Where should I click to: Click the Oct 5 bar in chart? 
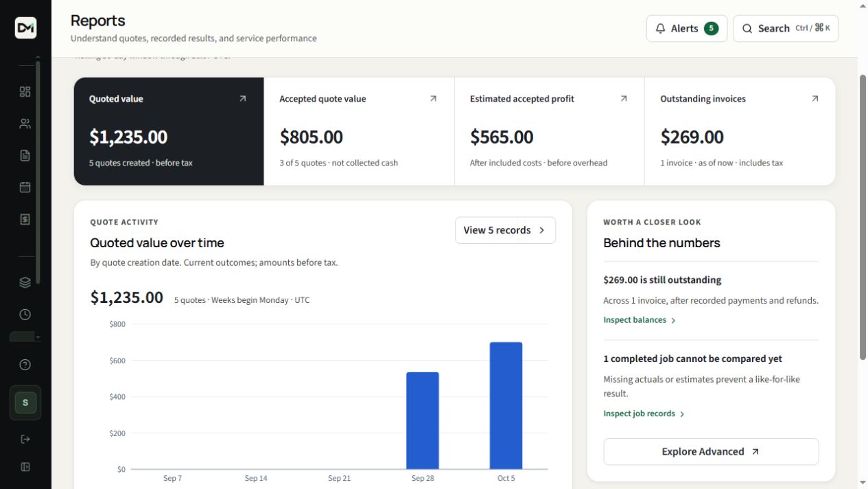506,405
